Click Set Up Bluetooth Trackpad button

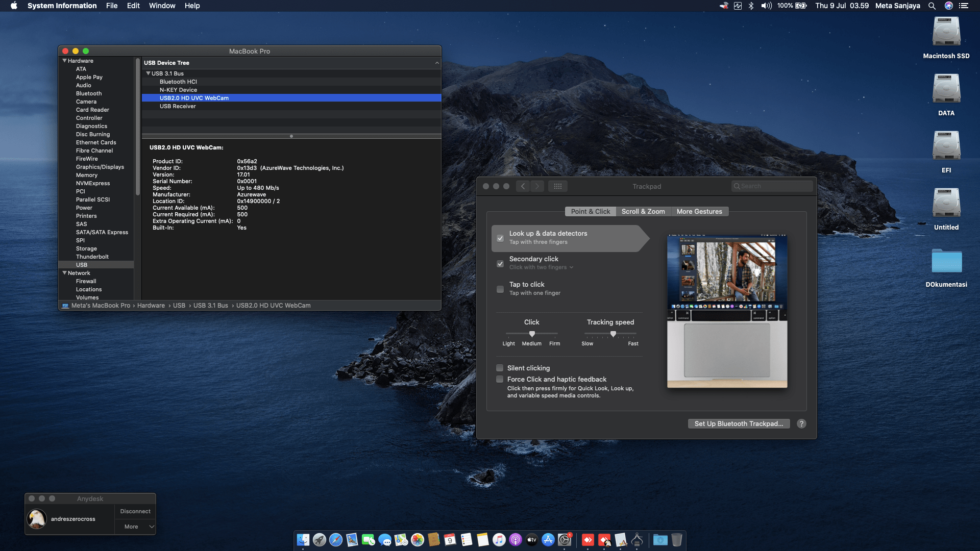(x=739, y=423)
